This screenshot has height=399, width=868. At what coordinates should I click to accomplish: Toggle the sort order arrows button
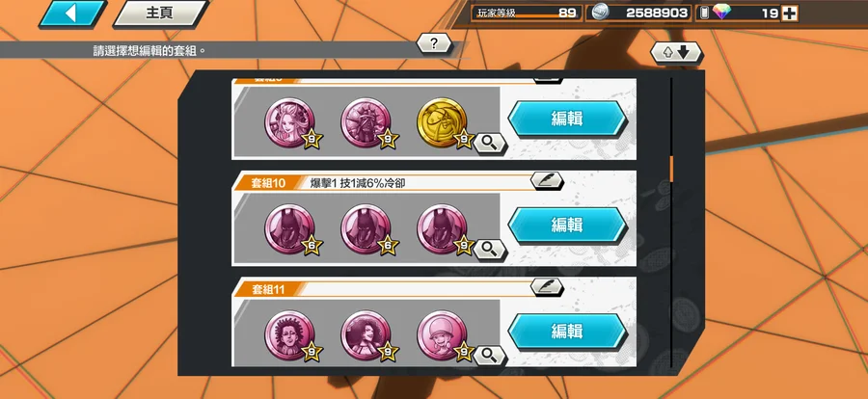[676, 53]
